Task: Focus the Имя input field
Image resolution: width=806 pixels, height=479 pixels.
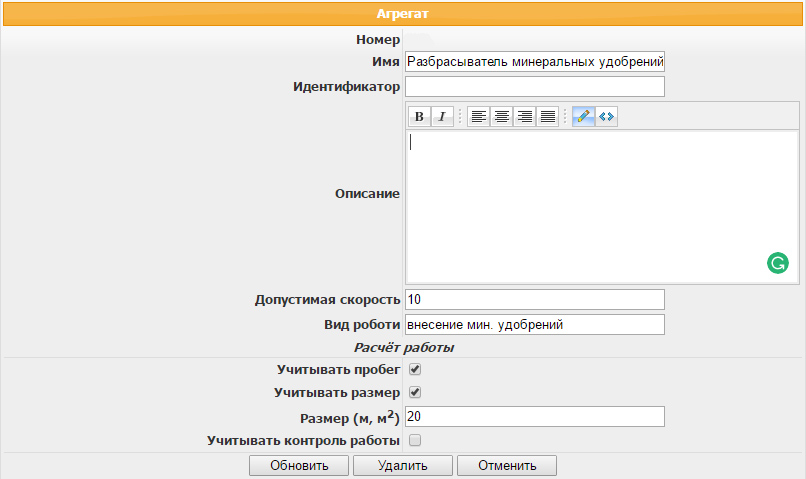Action: click(x=535, y=62)
